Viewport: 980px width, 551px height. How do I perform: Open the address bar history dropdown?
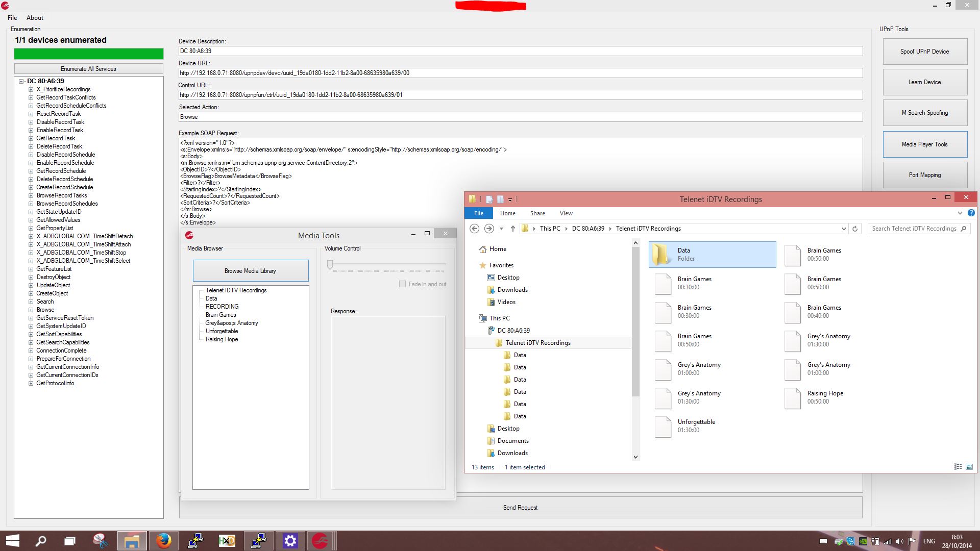pos(843,229)
